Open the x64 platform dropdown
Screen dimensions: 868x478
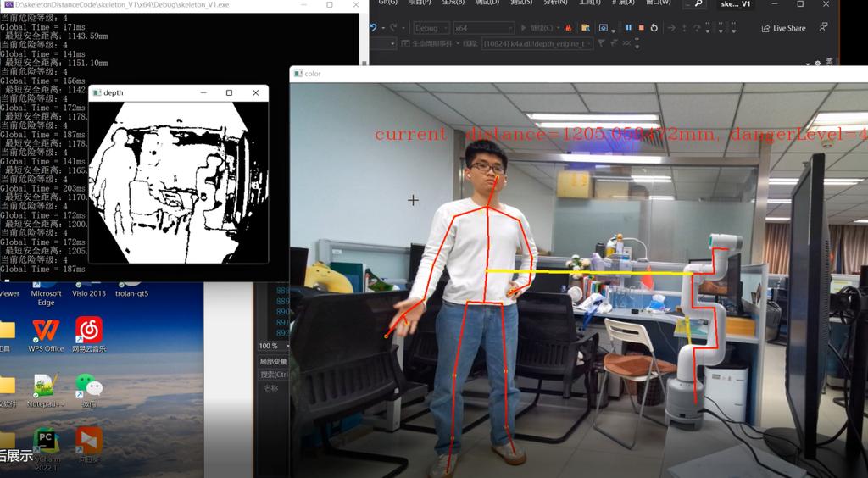[483, 28]
